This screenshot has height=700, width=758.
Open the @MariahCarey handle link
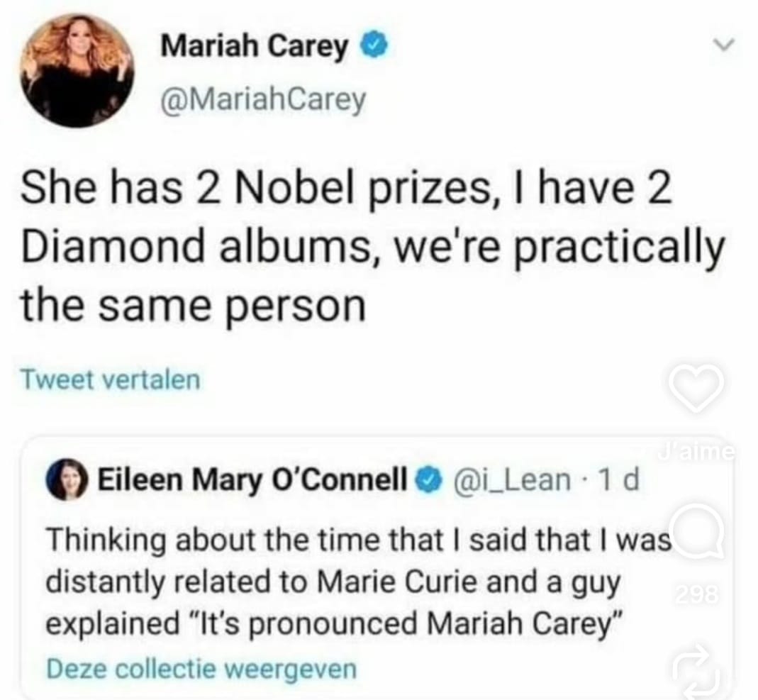[x=264, y=99]
